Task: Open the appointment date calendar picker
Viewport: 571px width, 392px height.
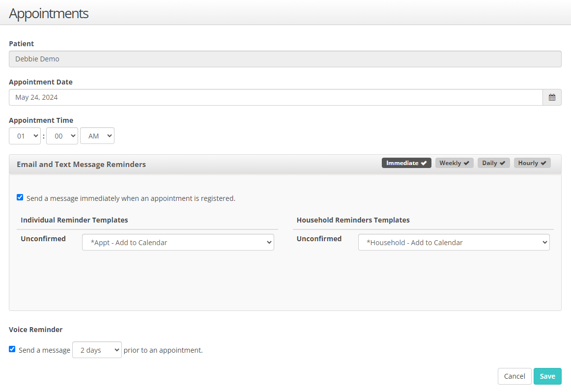Action: click(552, 97)
